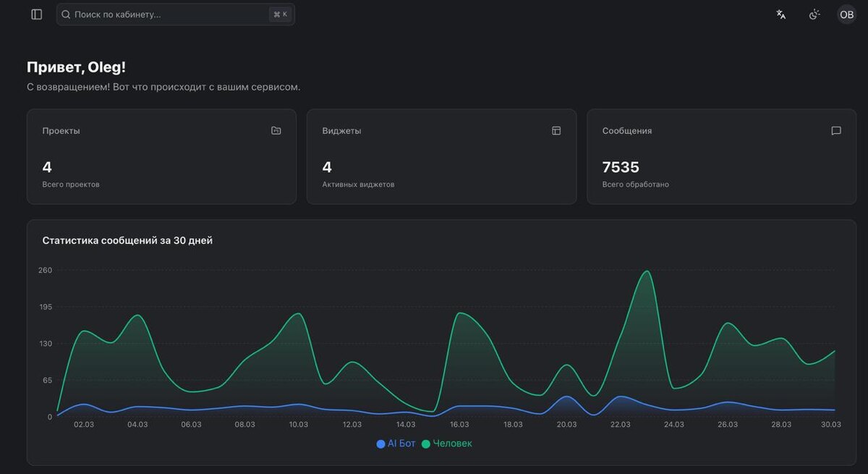
Task: Toggle the AI Бот legend series
Action: 396,444
